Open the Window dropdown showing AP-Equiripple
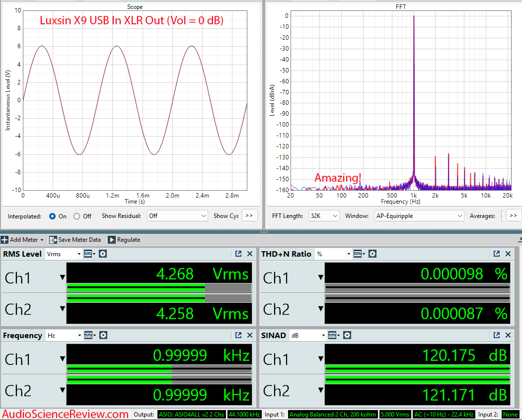Screen dimensions: 522x420 [419, 215]
